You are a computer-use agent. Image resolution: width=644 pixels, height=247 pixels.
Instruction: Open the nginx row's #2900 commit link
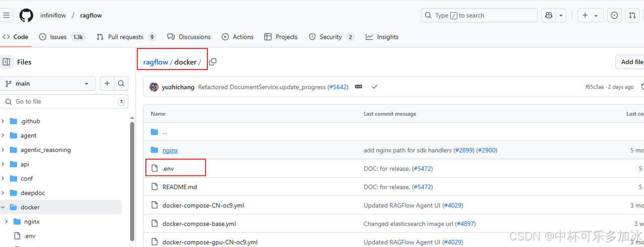coord(487,150)
